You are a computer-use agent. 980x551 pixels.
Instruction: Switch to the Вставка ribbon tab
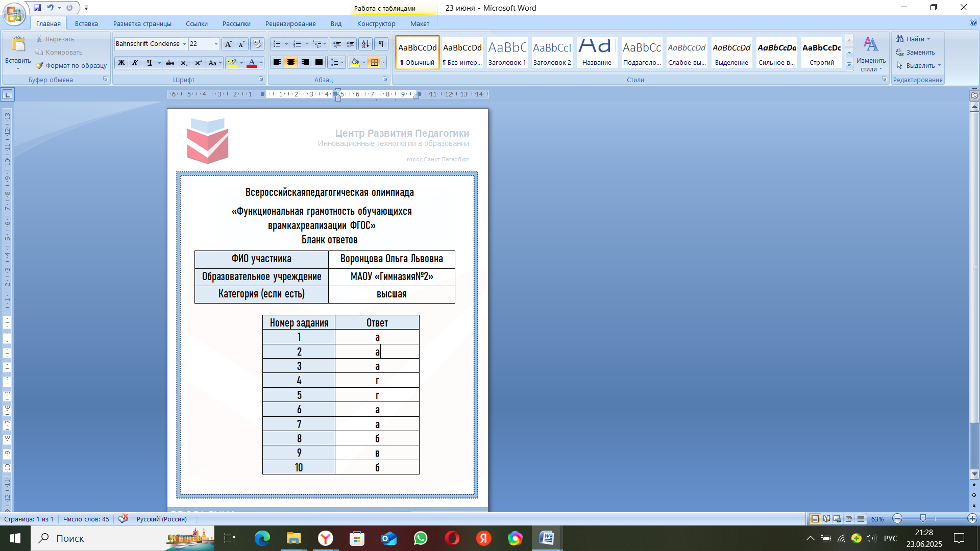coord(86,23)
